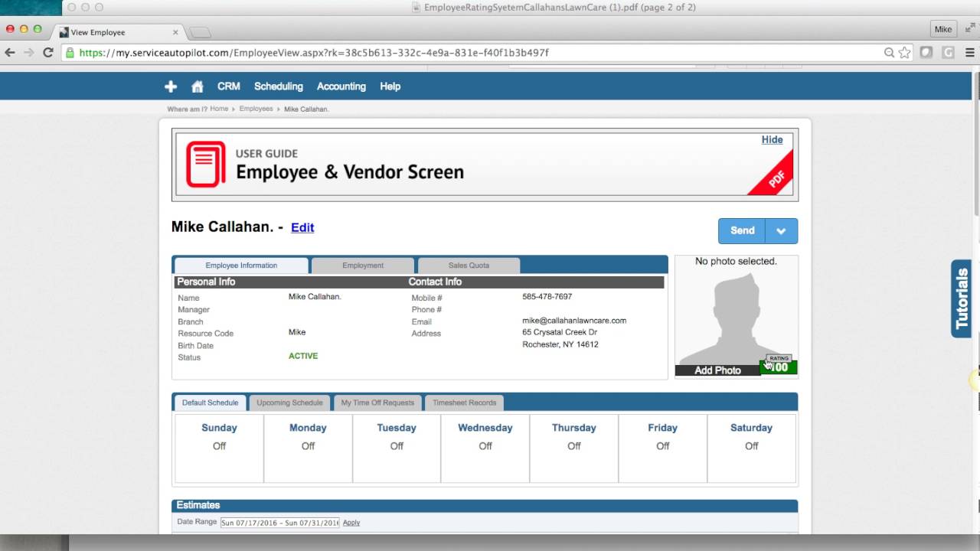
Task: Click the mobile number 585-478-7697
Action: 547,297
